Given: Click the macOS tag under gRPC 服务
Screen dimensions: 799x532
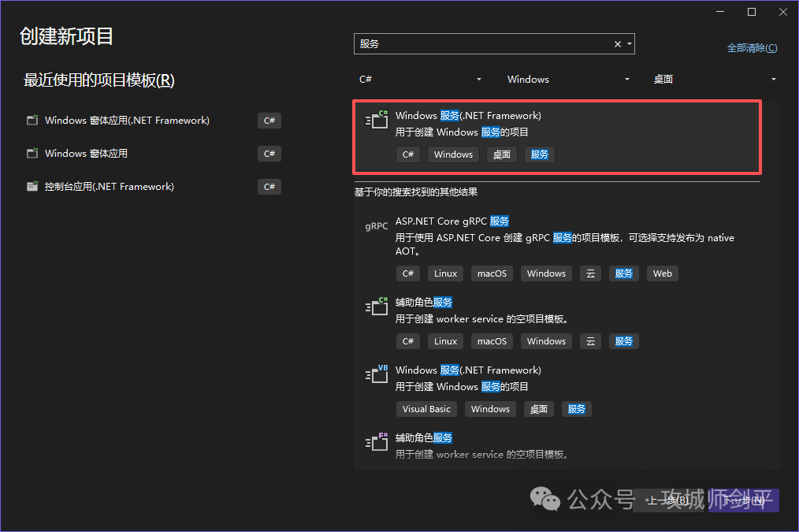Looking at the screenshot, I should pyautogui.click(x=492, y=273).
